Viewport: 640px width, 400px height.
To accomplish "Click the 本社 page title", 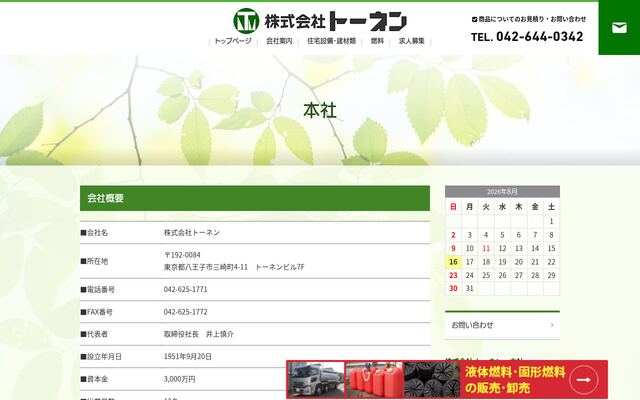I will (320, 111).
